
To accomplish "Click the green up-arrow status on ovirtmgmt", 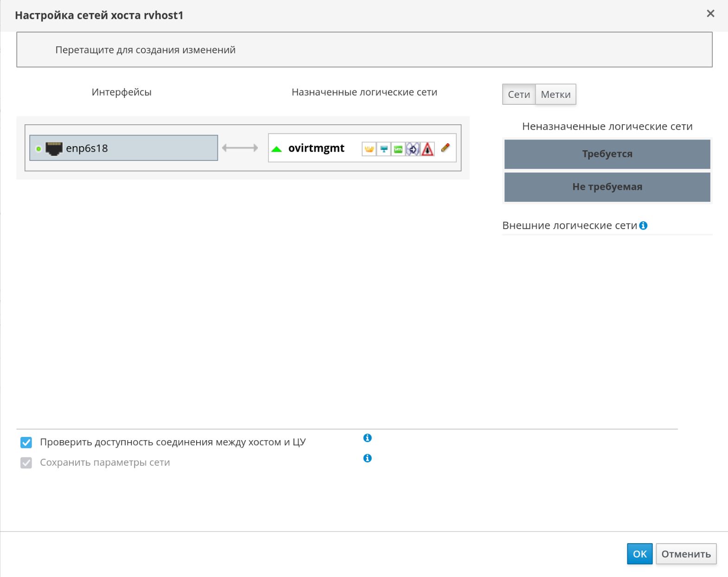I will 277,149.
